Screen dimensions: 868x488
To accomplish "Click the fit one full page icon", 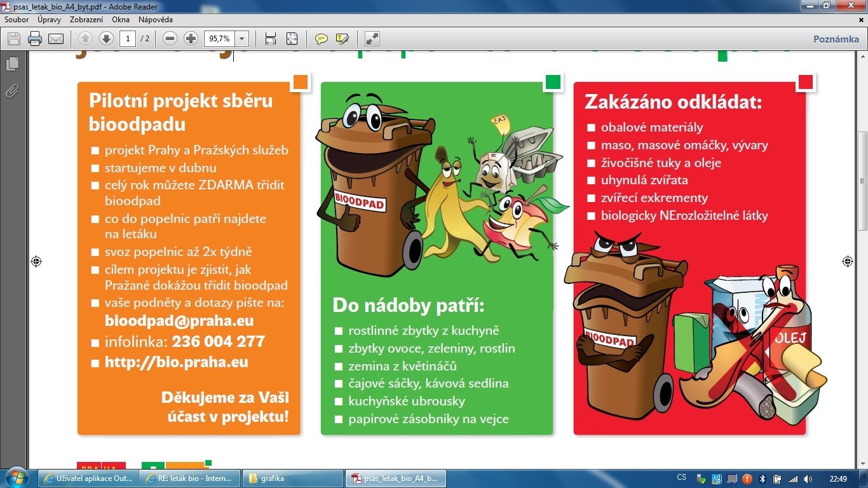I will click(292, 39).
